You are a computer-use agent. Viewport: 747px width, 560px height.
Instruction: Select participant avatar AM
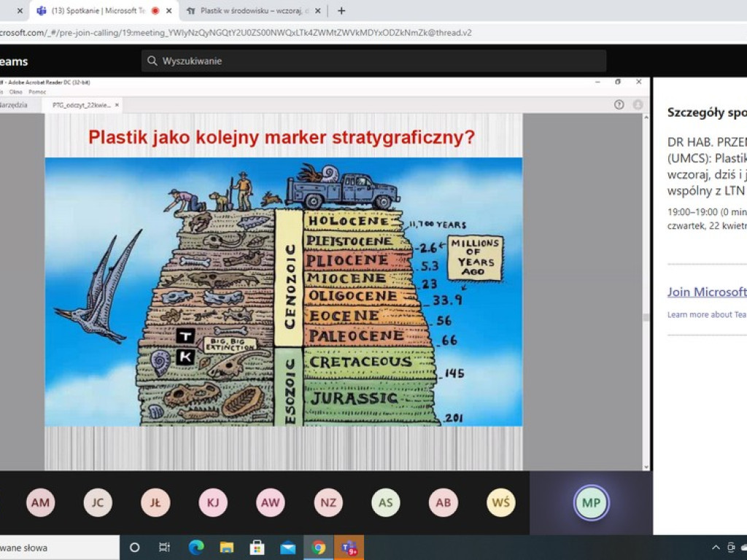tap(41, 503)
